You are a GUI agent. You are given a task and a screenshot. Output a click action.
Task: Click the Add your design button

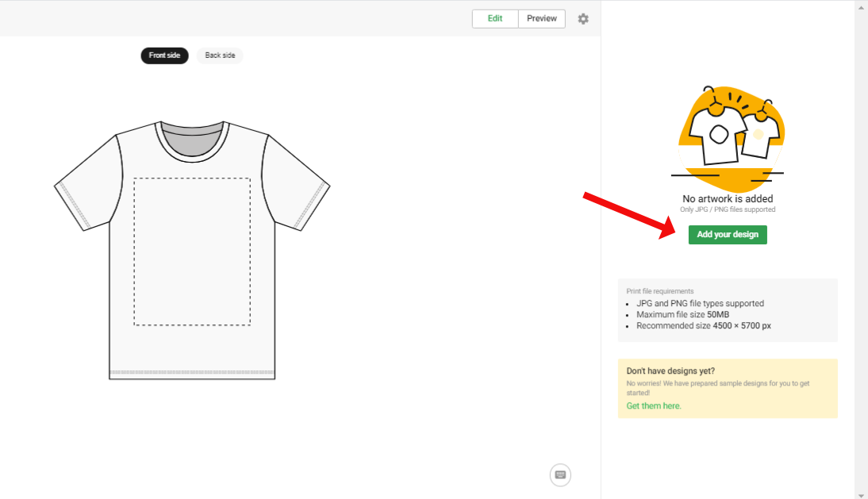pyautogui.click(x=728, y=235)
